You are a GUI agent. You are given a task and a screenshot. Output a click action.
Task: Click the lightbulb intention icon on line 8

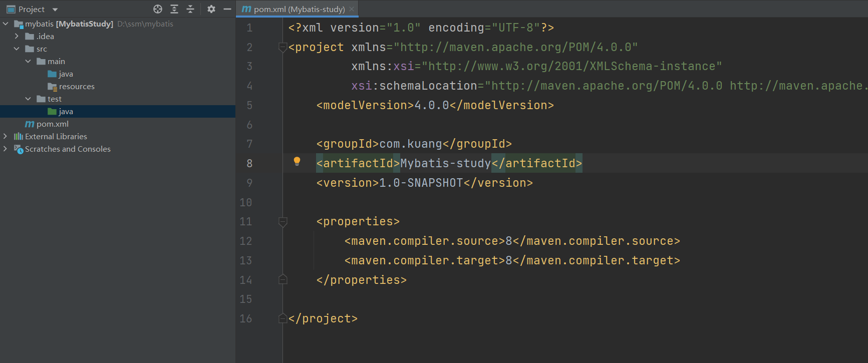(297, 161)
